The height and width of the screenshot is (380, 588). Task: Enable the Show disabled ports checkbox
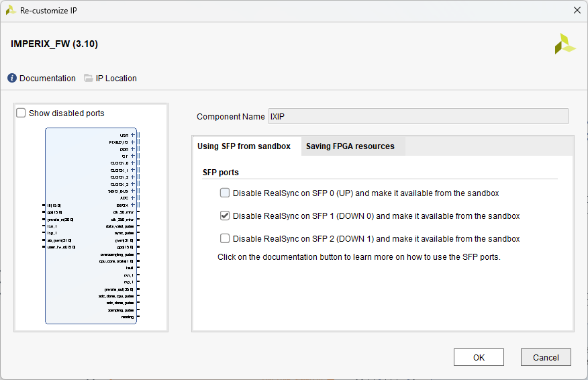pos(21,113)
